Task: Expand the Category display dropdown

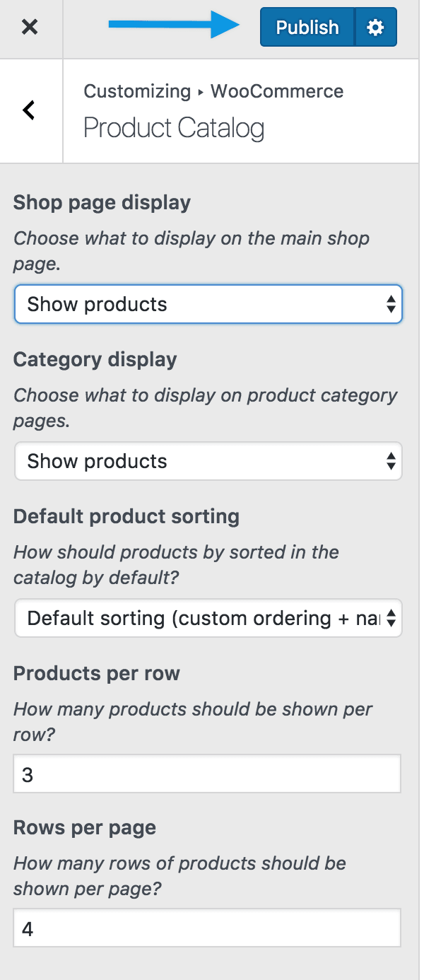Action: pyautogui.click(x=208, y=462)
